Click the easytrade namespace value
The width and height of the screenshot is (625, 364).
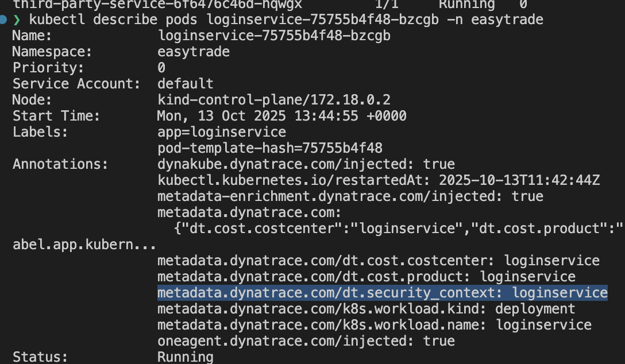click(x=194, y=52)
